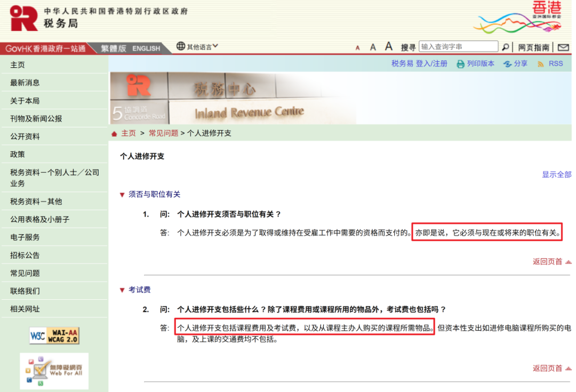
Task: Click the W3C WAI-AA WCAG 2.0 badge
Action: point(54,335)
